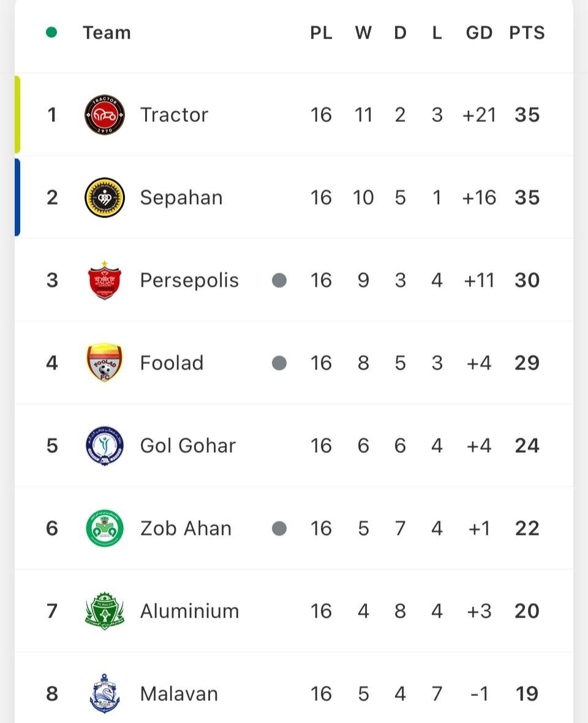
Task: Toggle the live indicator dot next to Persepolis
Action: tap(279, 280)
